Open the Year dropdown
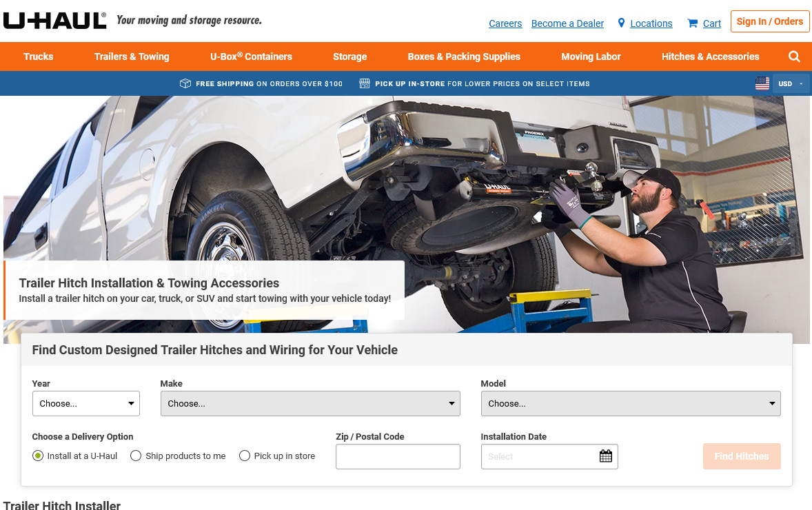This screenshot has height=510, width=812. [86, 403]
